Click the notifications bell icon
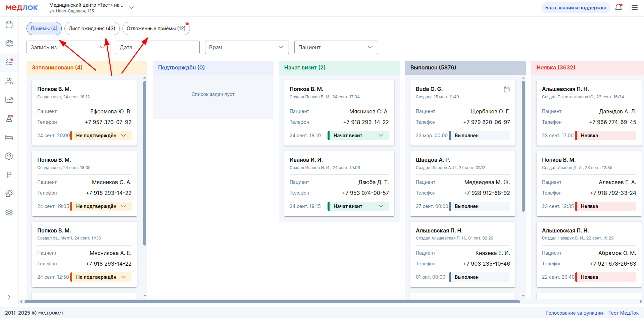The image size is (644, 318). click(x=618, y=8)
